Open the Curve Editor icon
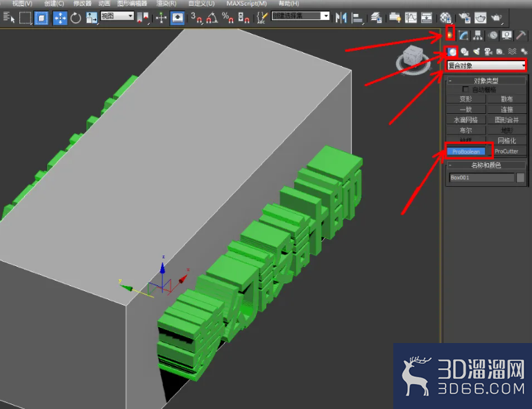 pos(411,17)
